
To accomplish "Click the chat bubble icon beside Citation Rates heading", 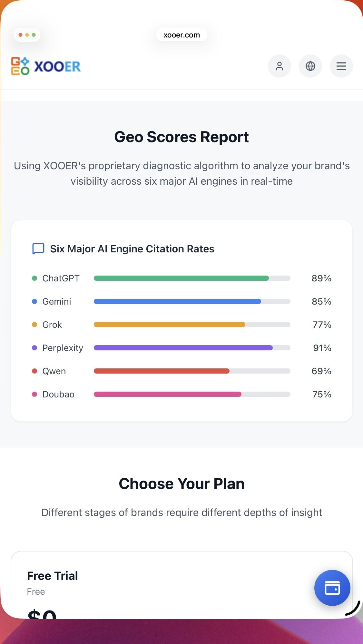I will pyautogui.click(x=38, y=248).
